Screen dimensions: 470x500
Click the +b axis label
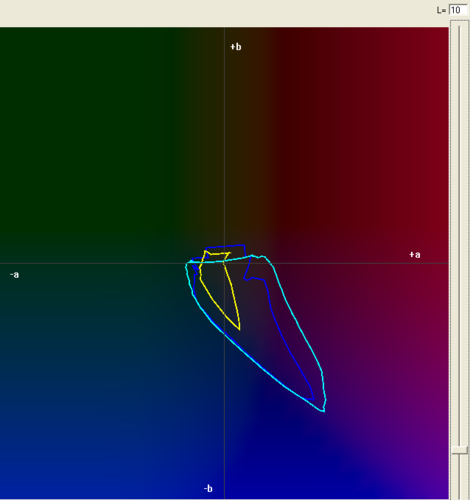236,47
